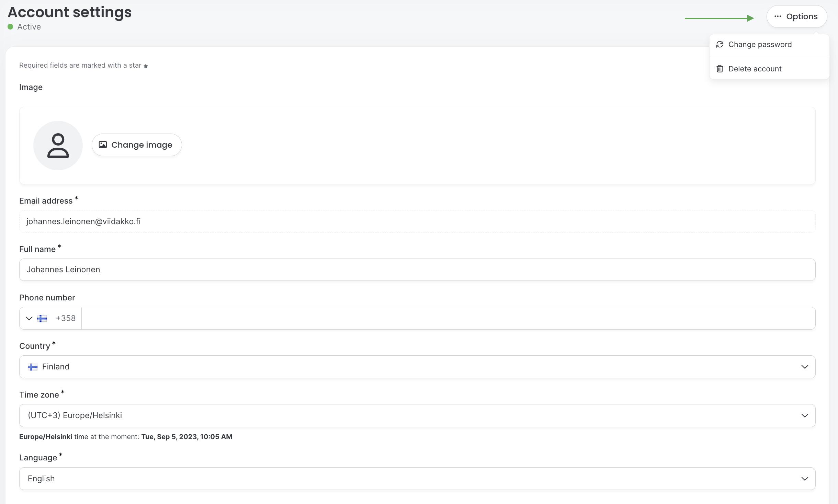Click the refresh icon beside Change password
The image size is (838, 504).
(x=720, y=45)
